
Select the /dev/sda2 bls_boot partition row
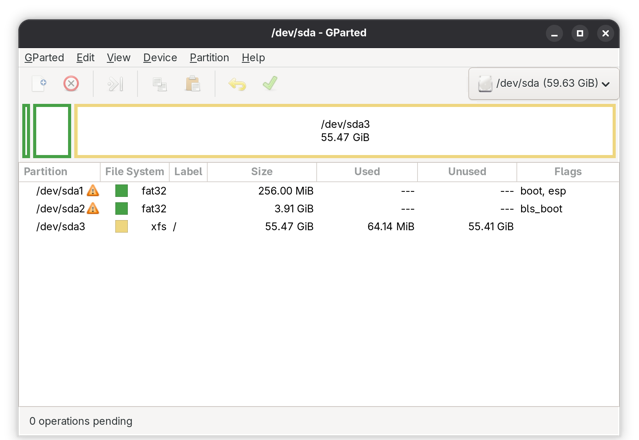pos(319,209)
